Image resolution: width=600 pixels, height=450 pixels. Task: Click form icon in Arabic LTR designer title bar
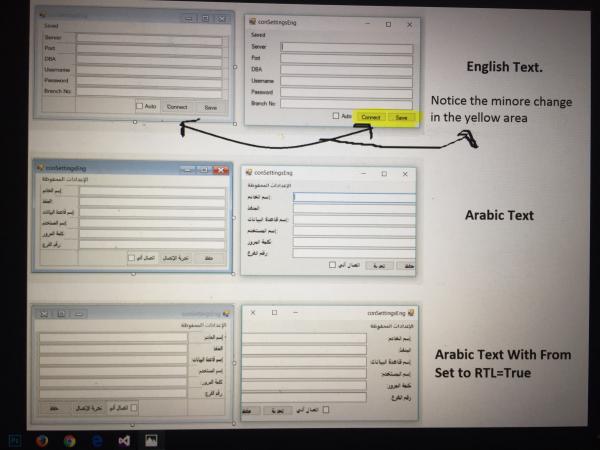(40, 168)
